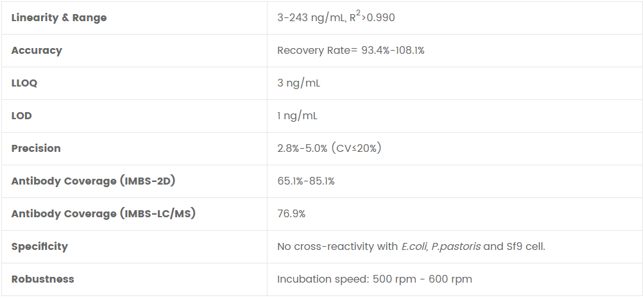This screenshot has width=644, height=298.
Task: Click the italic P.pastoris text
Action: pyautogui.click(x=456, y=247)
